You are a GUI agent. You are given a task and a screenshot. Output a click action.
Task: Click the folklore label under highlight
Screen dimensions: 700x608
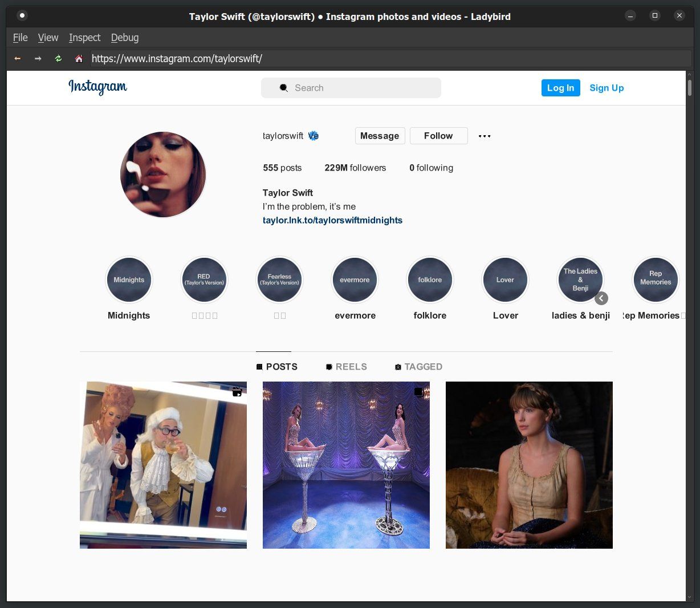pos(430,315)
